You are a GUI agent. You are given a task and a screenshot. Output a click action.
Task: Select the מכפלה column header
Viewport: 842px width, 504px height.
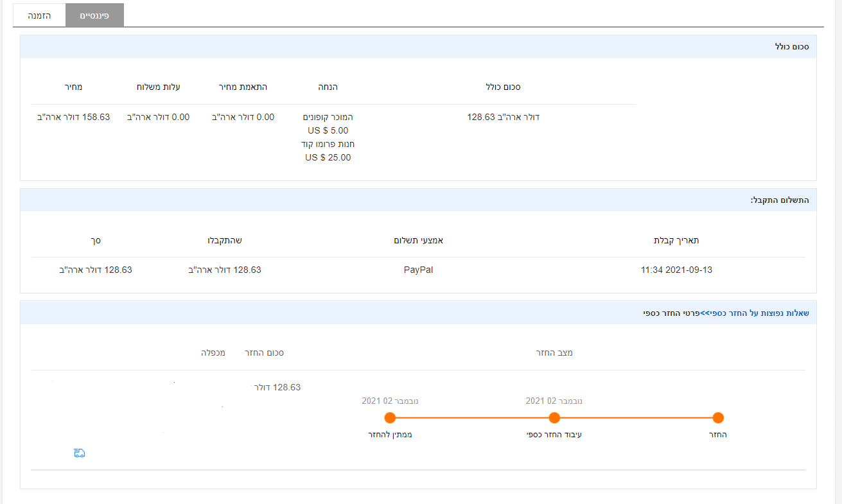tap(213, 353)
